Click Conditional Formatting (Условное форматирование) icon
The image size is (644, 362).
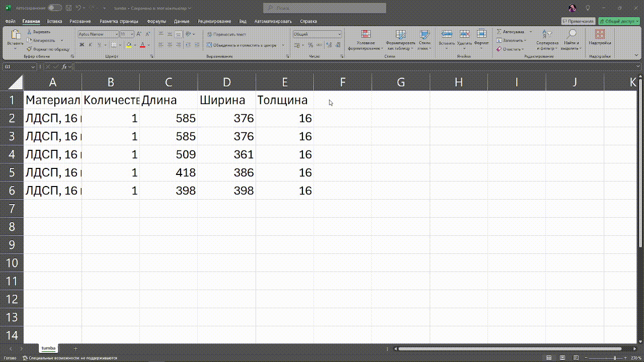coord(366,34)
